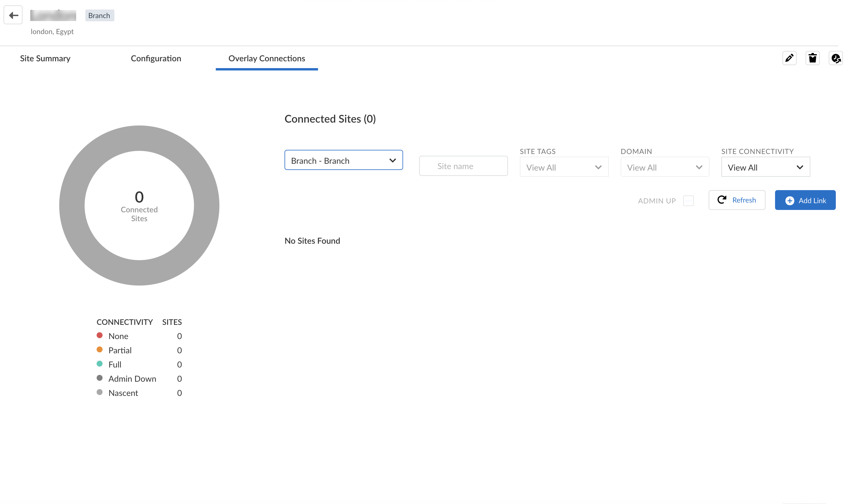Screen dimensions: 845x504
Task: Click the plus icon on Add Link
Action: pyautogui.click(x=789, y=201)
